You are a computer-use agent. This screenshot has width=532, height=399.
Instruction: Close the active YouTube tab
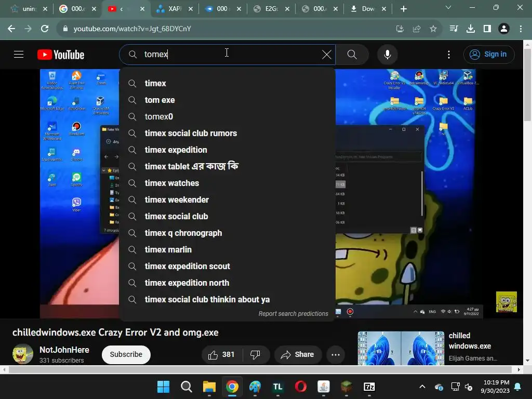(142, 9)
